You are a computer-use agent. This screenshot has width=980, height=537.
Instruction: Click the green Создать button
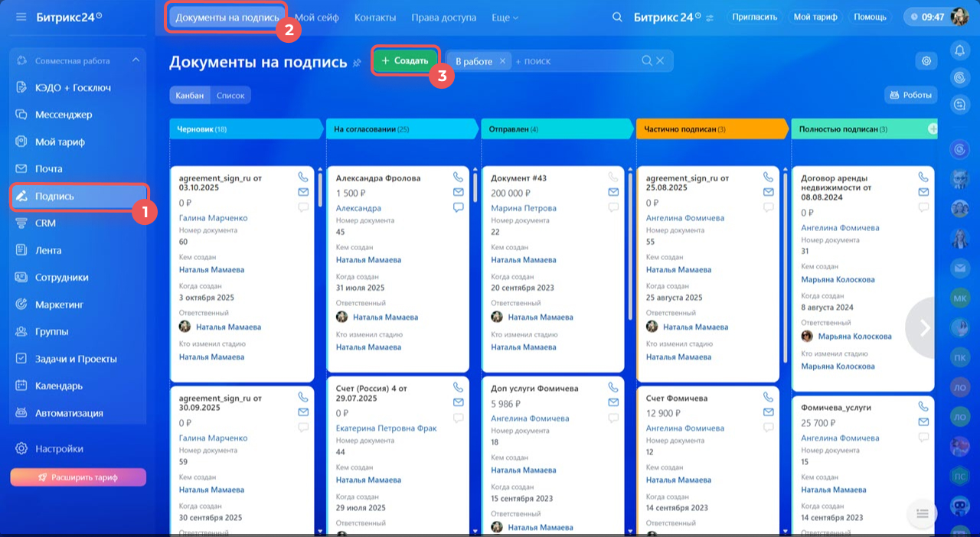[405, 60]
